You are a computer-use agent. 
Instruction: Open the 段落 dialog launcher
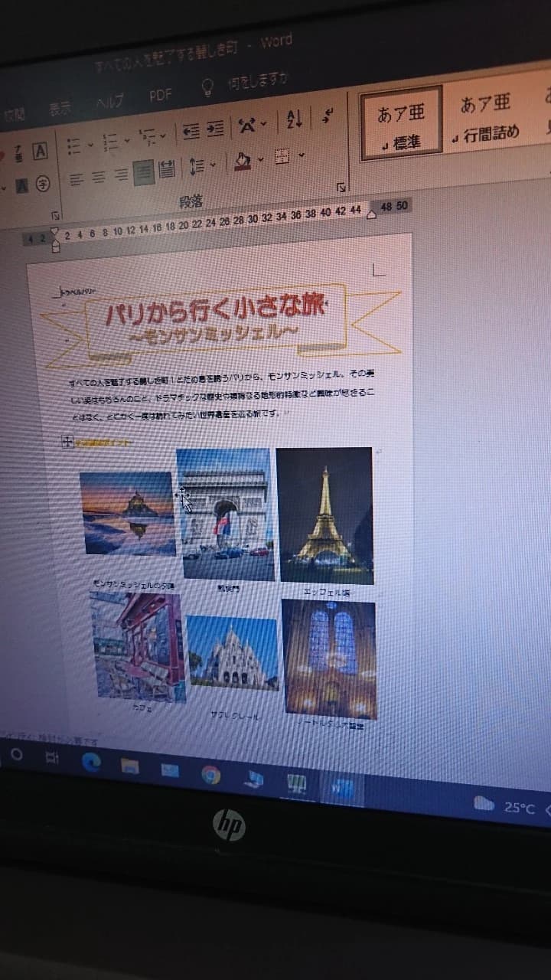(341, 188)
